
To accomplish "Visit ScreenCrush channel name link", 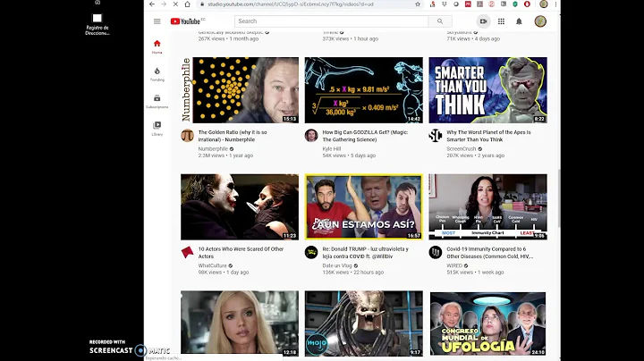I will (462, 149).
